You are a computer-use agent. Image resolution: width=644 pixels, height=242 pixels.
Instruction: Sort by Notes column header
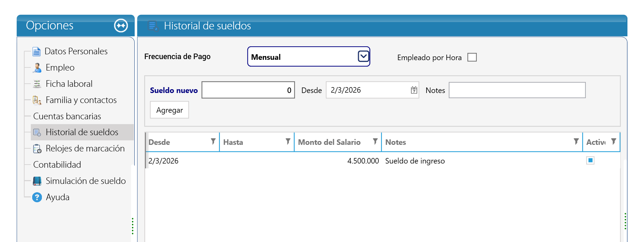click(x=395, y=142)
